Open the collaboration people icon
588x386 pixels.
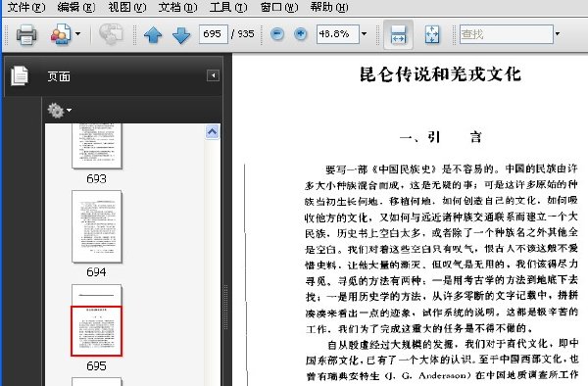point(61,34)
